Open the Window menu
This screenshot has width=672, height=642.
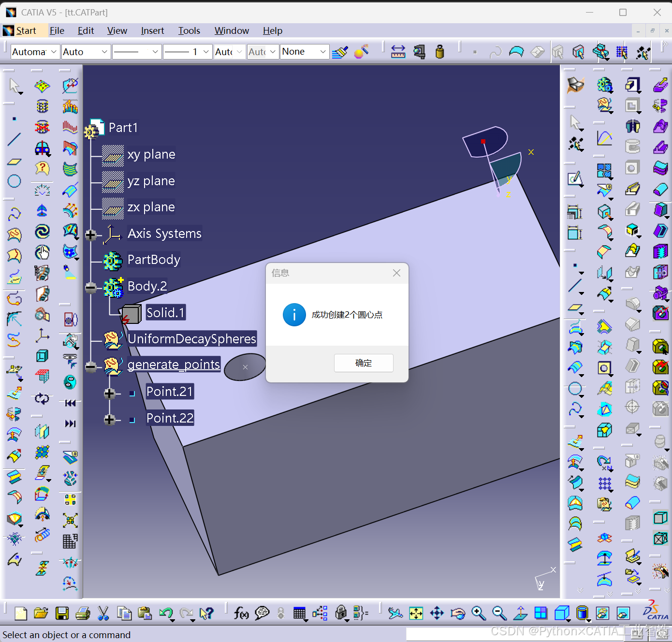pos(232,30)
